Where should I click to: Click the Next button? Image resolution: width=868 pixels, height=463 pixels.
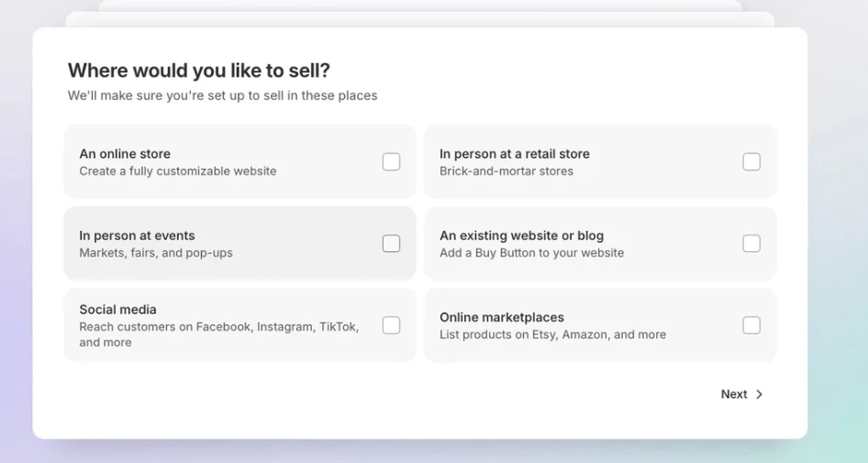point(741,394)
